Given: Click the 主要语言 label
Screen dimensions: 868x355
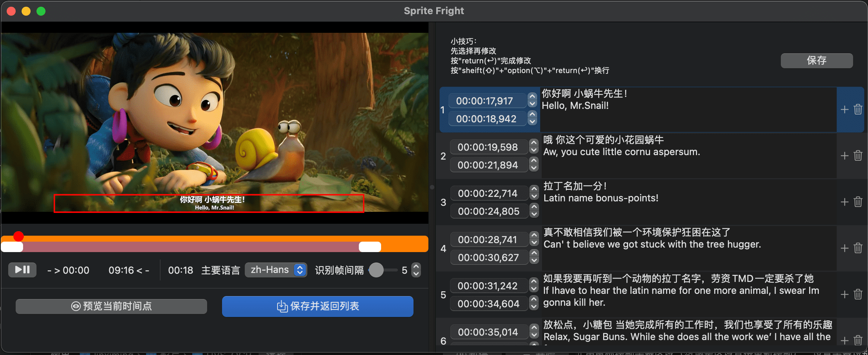Looking at the screenshot, I should (221, 270).
